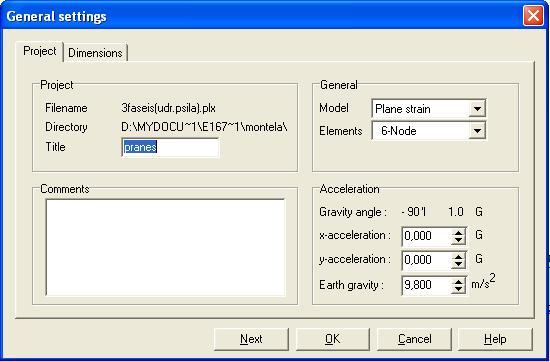Click the Filename label

[66, 108]
